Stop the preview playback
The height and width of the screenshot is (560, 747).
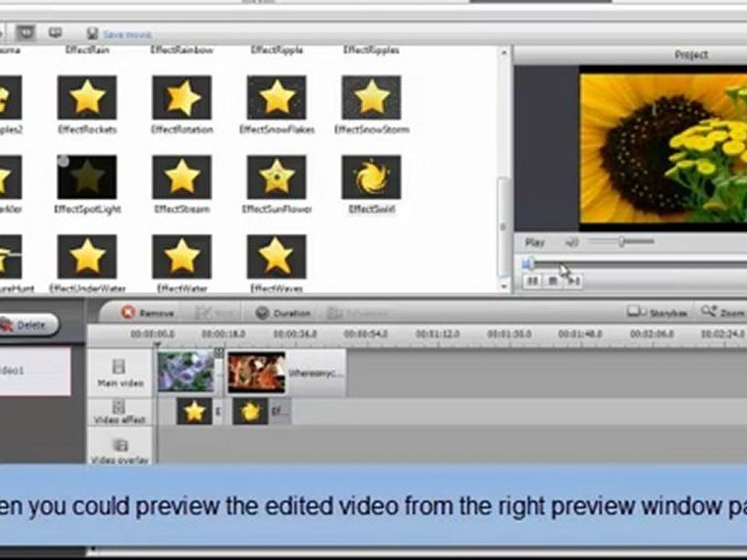coord(552,282)
